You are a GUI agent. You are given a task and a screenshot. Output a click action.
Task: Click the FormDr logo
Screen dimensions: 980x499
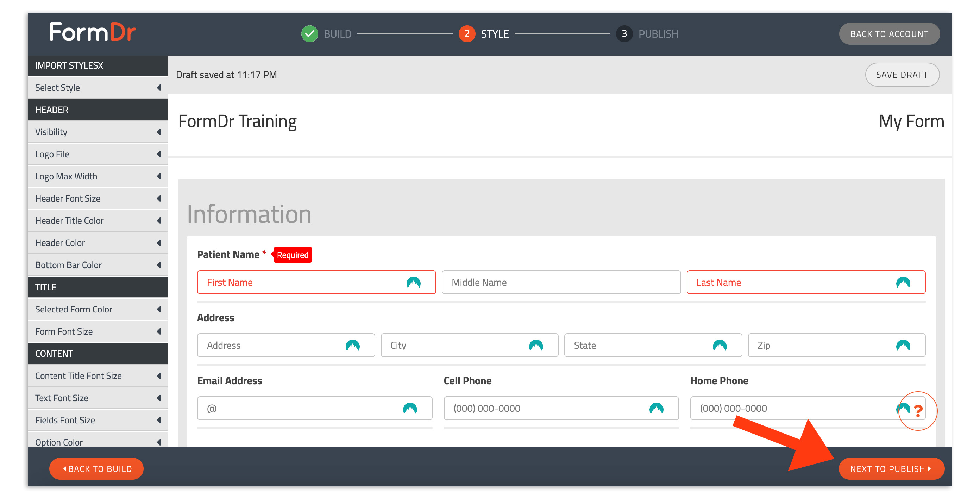pyautogui.click(x=93, y=32)
